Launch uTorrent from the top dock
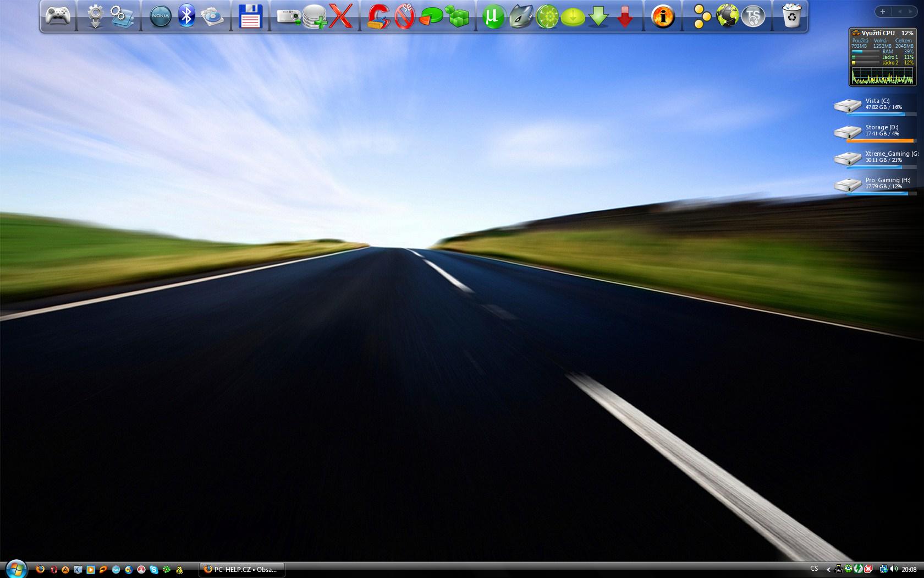924x578 pixels. [493, 17]
